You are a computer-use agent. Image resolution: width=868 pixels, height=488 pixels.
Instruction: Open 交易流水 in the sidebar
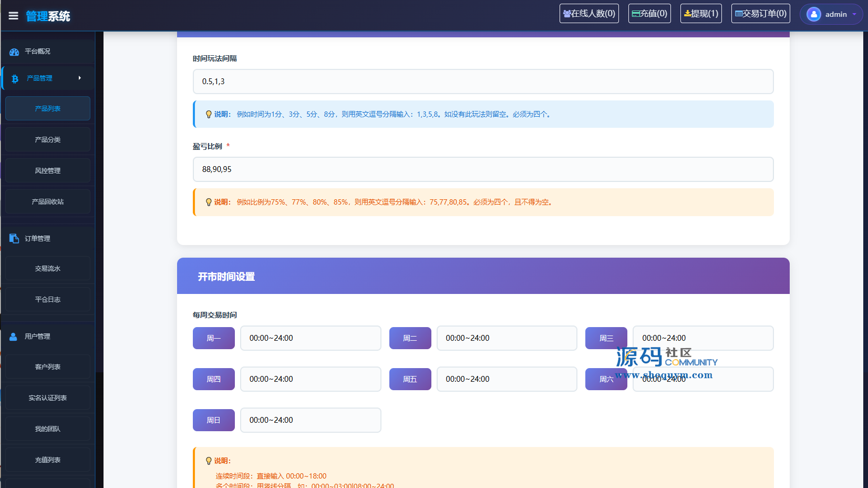(x=48, y=268)
